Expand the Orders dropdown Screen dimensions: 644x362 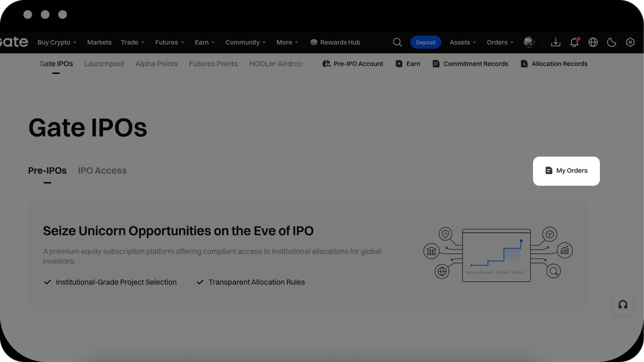click(500, 42)
